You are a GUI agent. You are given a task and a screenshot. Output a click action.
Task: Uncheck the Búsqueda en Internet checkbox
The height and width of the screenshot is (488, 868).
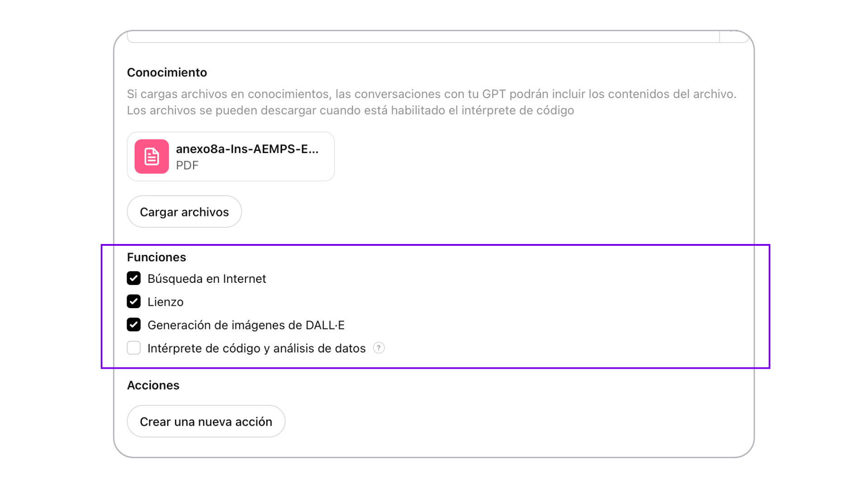coord(134,278)
